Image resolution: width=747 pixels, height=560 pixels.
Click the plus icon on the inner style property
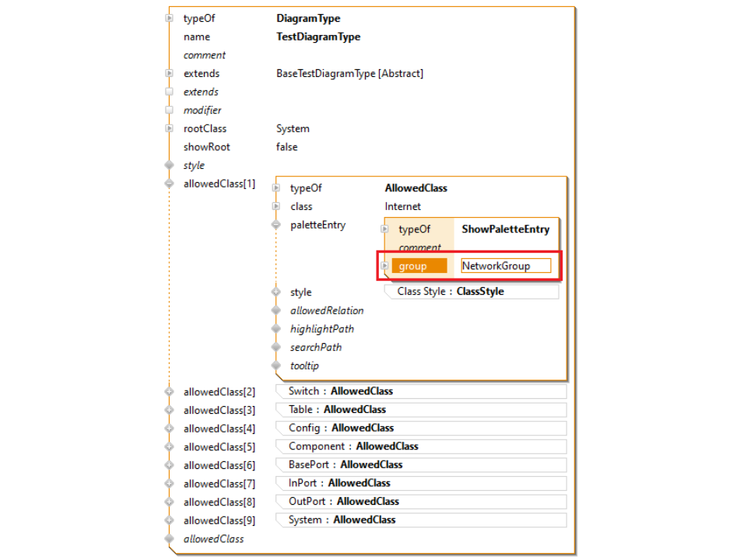(x=277, y=292)
